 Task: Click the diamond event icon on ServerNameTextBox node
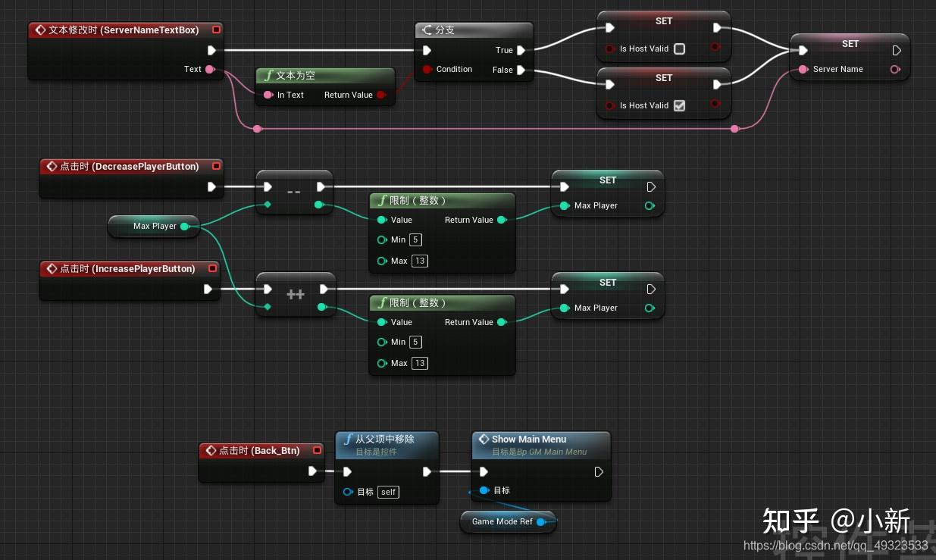pyautogui.click(x=40, y=30)
